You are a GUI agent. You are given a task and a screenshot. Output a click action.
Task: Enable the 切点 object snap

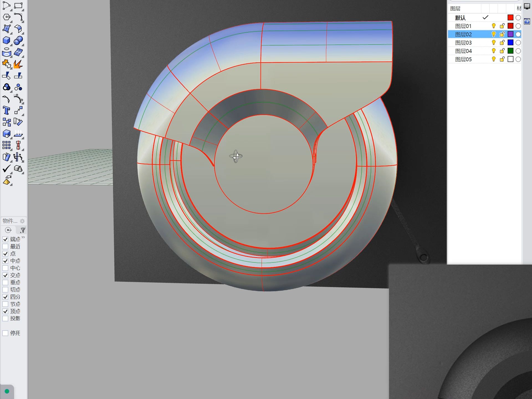[x=5, y=290]
